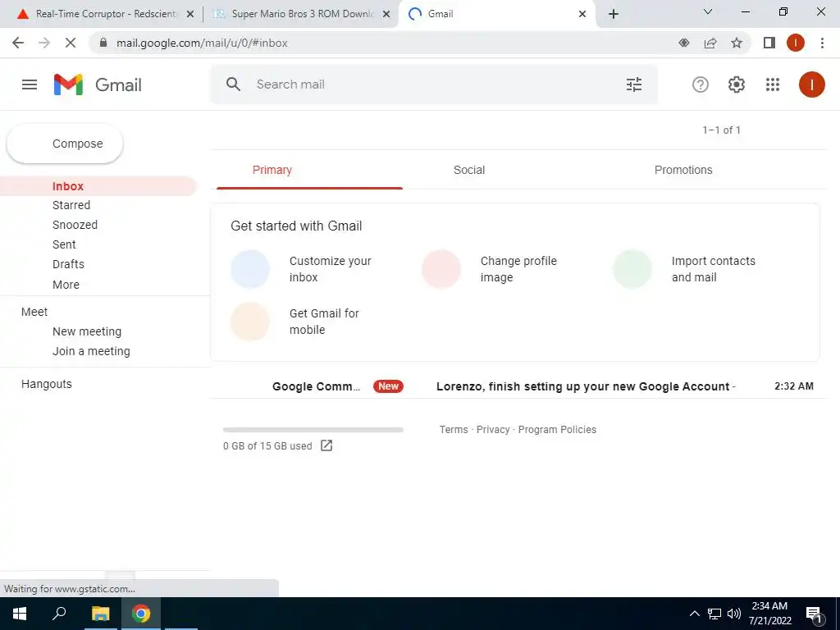Close the Super Mario Bros 3 tab

pos(386,14)
